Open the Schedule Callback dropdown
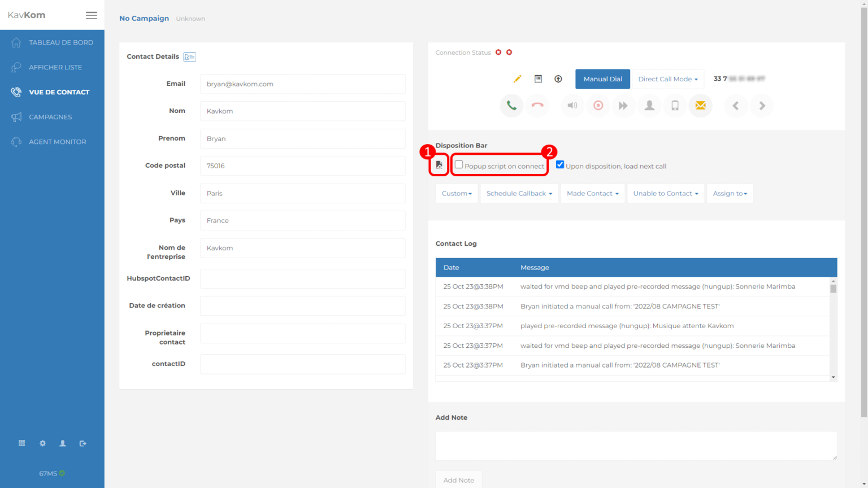The image size is (868, 488). [x=519, y=194]
